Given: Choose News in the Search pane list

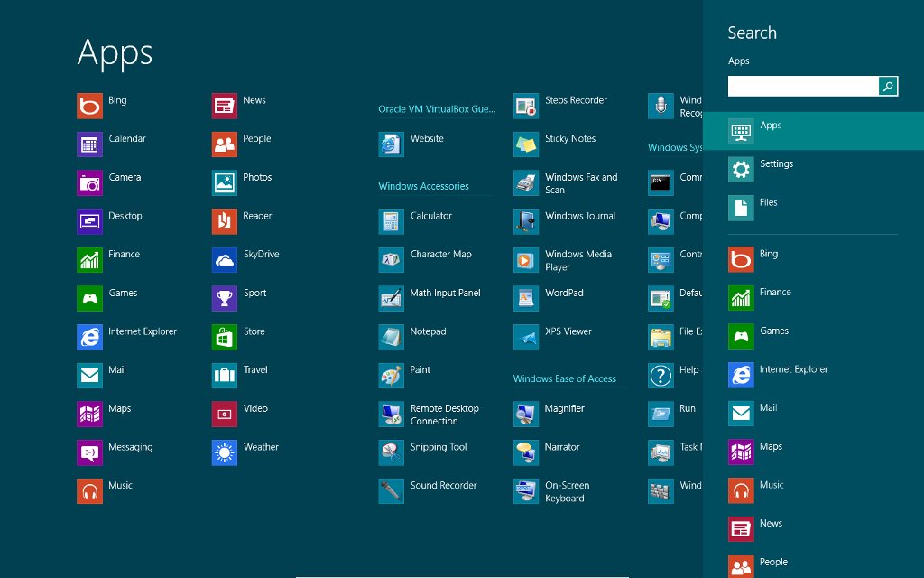Looking at the screenshot, I should click(x=813, y=529).
